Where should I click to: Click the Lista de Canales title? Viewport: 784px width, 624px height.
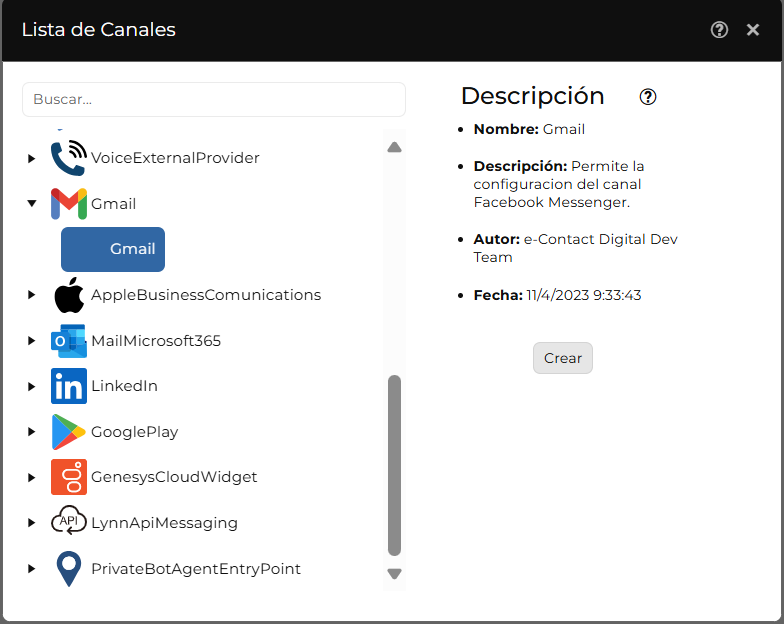(98, 30)
